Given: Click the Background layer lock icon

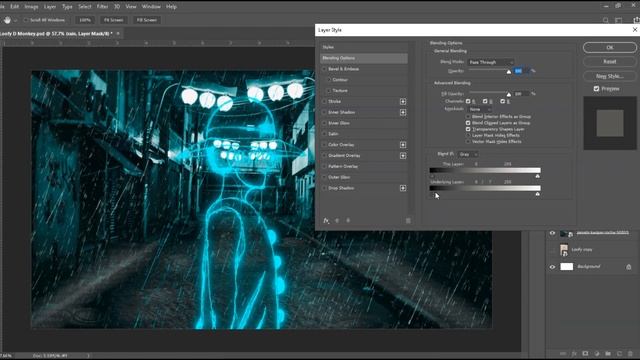Looking at the screenshot, I should click(629, 267).
